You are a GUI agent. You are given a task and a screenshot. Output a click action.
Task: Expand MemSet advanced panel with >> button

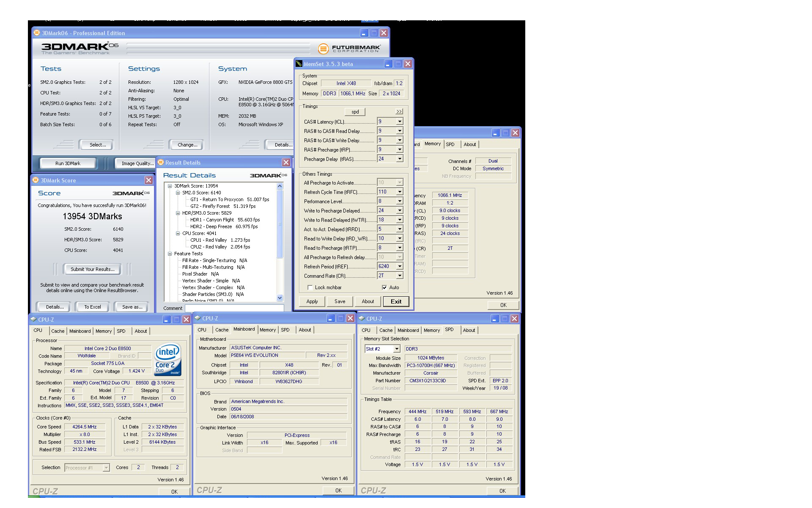click(399, 112)
